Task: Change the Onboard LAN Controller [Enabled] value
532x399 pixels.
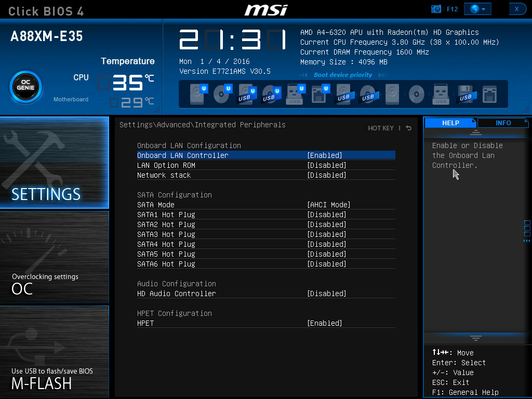Action: [x=325, y=155]
